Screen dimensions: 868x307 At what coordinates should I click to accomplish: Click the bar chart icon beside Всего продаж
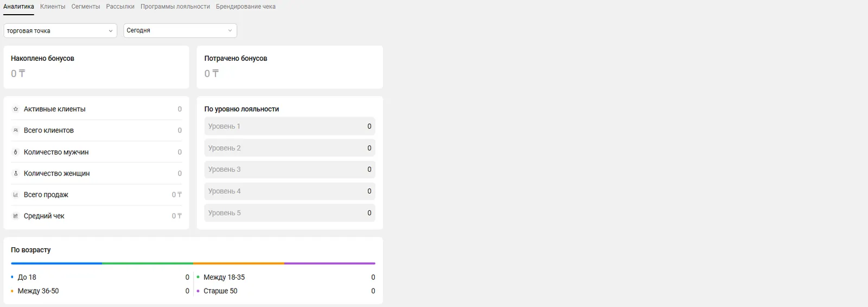16,195
